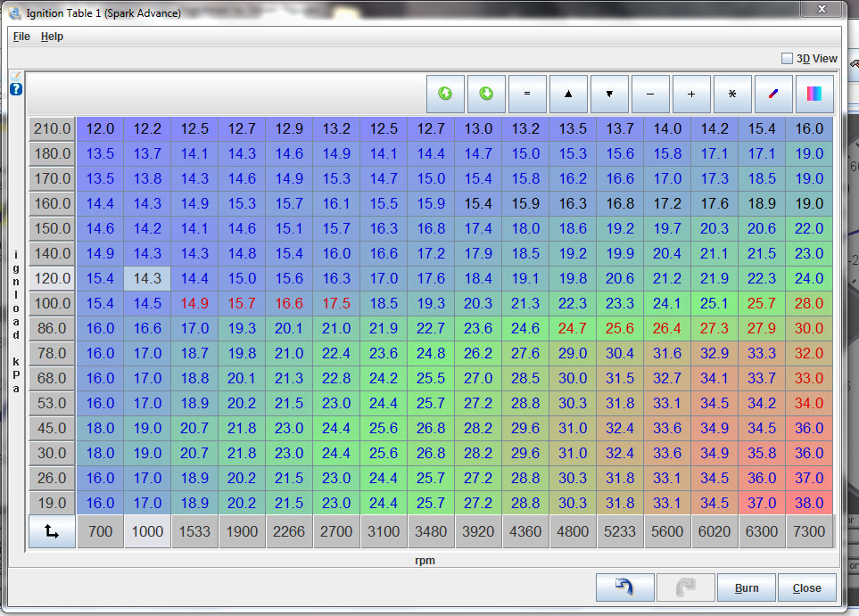
Task: Click the down-triangle decrement button
Action: click(609, 94)
